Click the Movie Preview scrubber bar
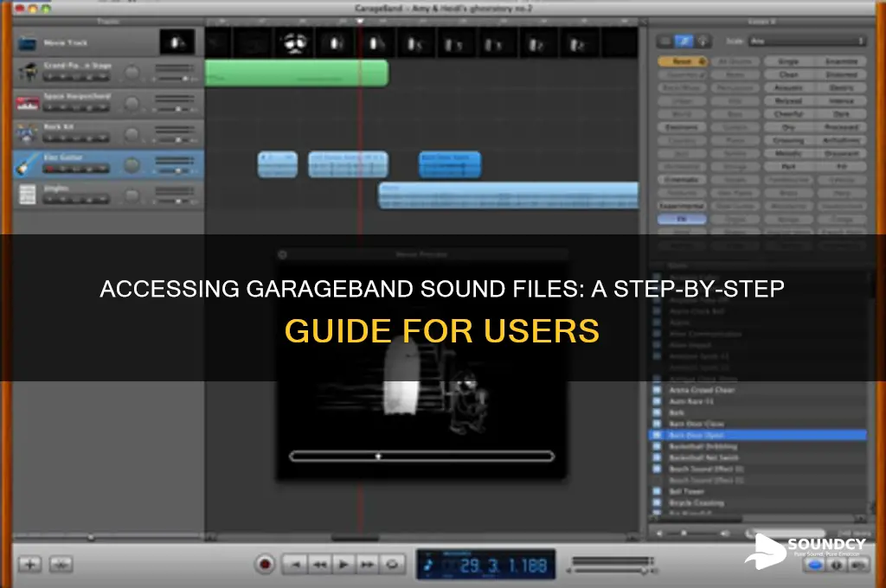This screenshot has width=886, height=588. pyautogui.click(x=421, y=456)
